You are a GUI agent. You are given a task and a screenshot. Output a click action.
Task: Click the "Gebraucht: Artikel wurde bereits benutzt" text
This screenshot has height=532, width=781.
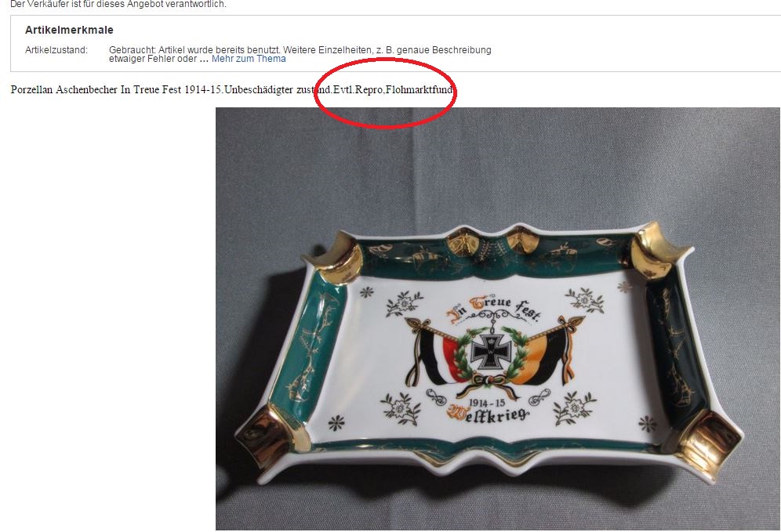tap(194, 50)
